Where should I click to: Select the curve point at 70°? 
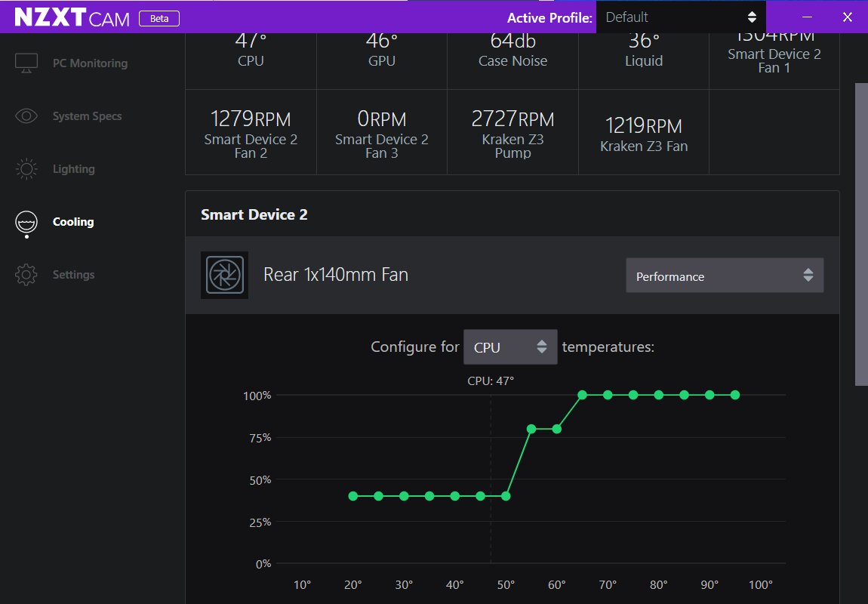pos(608,395)
